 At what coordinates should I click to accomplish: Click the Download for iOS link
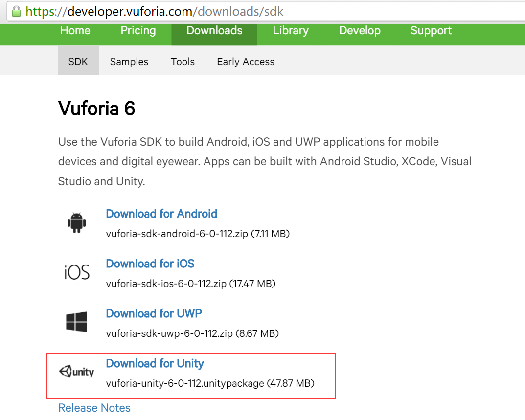[x=150, y=264]
